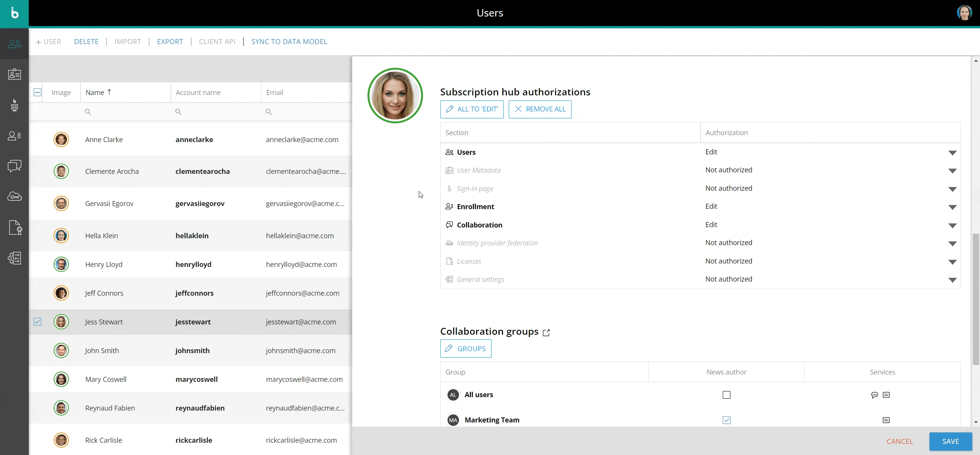Viewport: 980px width, 455px height.
Task: Uncheck News author for Marketing Team
Action: [726, 420]
